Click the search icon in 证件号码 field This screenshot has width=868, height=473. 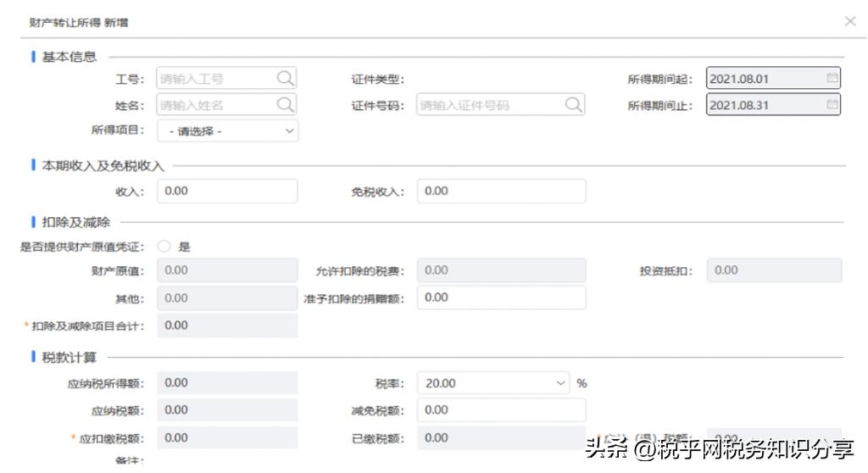pos(574,104)
